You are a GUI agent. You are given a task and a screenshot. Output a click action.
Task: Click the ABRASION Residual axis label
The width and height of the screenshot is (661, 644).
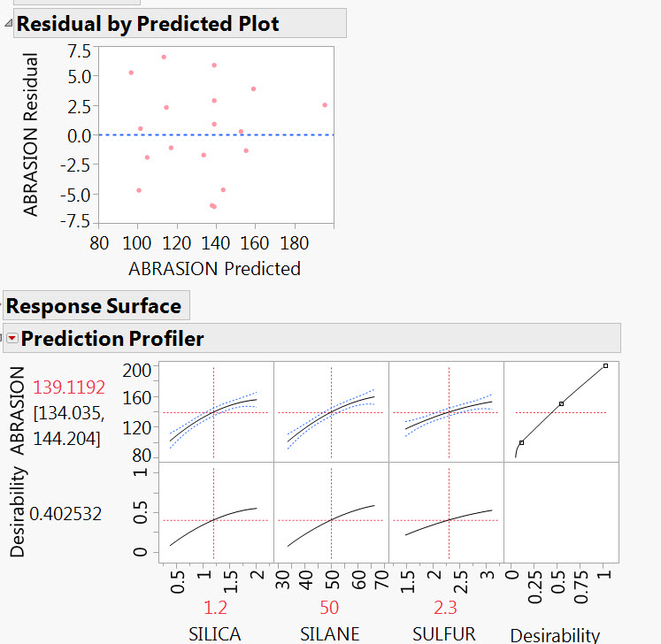[31, 134]
